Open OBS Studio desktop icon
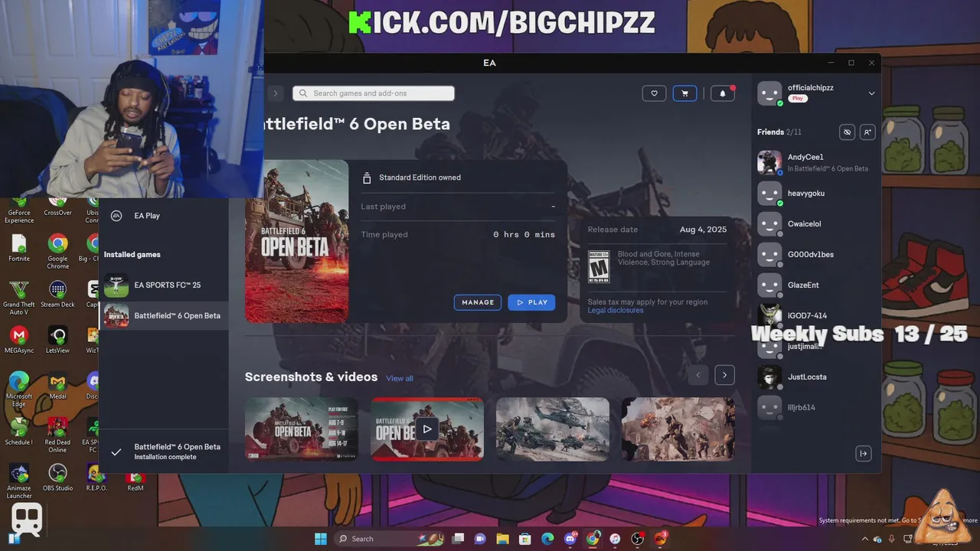Viewport: 980px width, 551px height. click(57, 478)
